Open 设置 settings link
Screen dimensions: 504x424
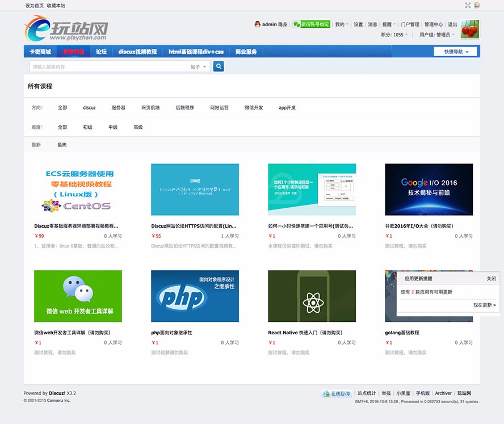358,24
